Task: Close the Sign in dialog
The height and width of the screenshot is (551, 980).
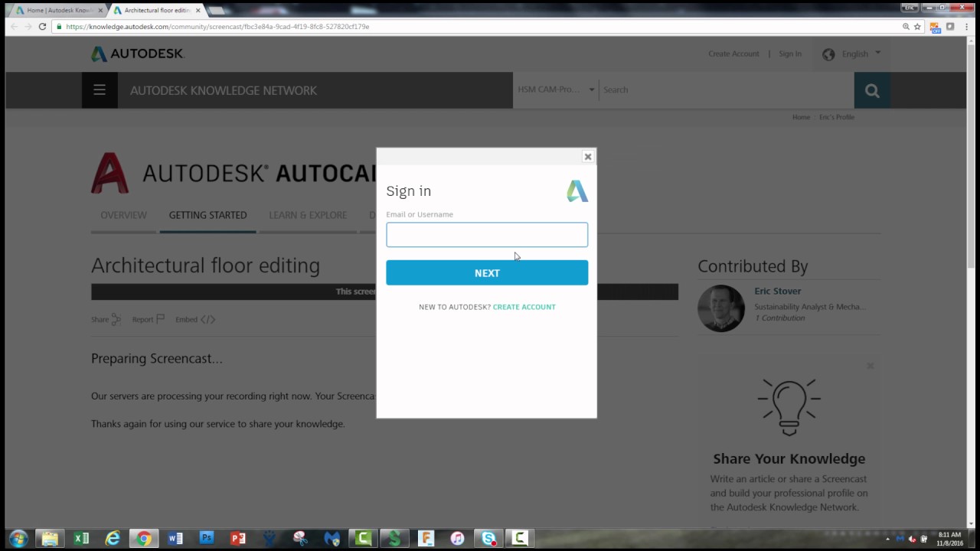Action: coord(588,156)
